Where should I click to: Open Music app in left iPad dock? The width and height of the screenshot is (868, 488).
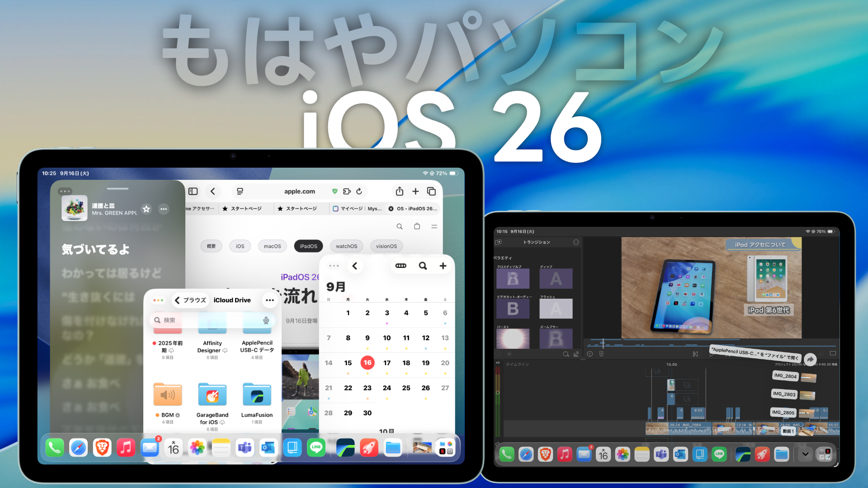pyautogui.click(x=126, y=448)
